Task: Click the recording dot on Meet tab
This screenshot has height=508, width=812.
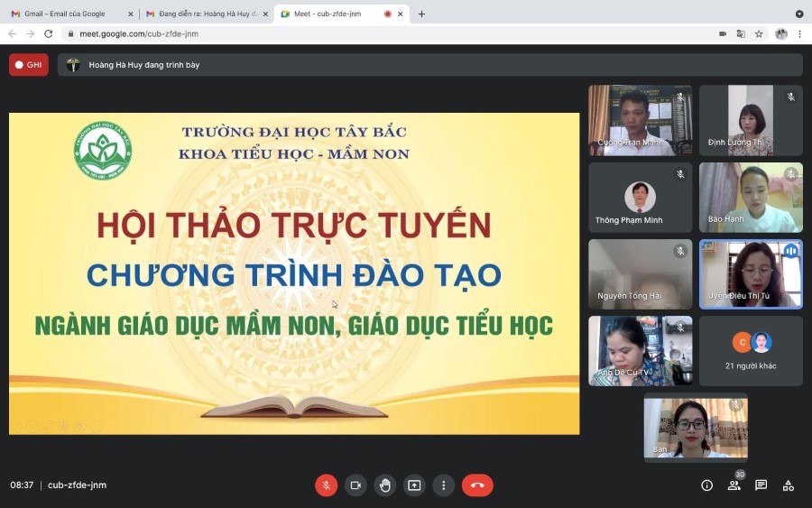Action: click(x=387, y=14)
